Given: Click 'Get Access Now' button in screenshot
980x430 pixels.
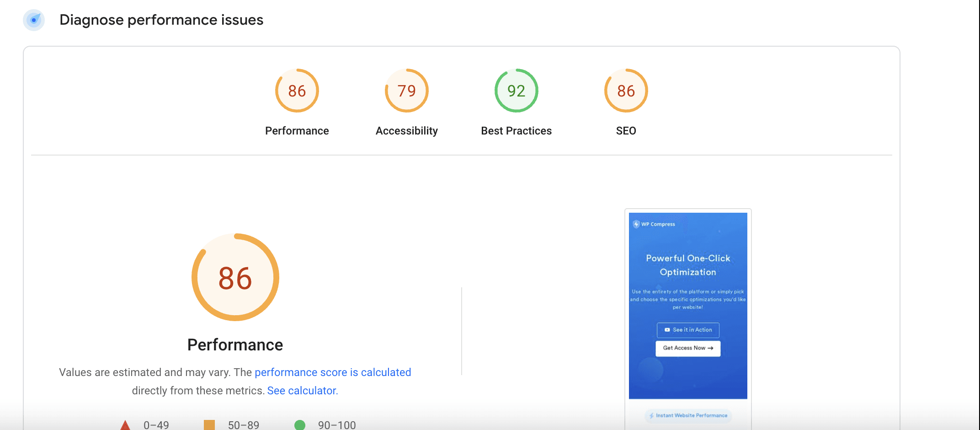Looking at the screenshot, I should 688,348.
